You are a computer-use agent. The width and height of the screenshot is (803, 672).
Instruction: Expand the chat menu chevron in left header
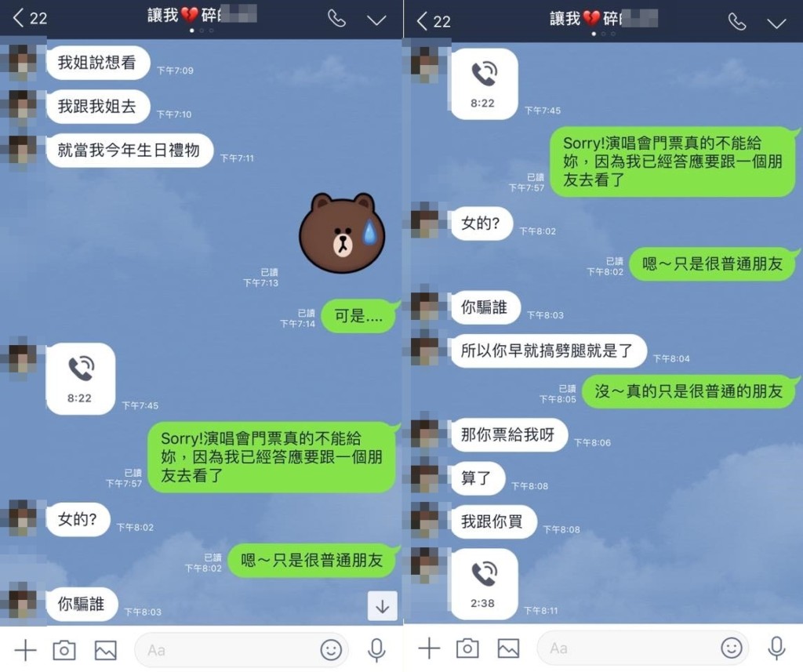coord(377,20)
